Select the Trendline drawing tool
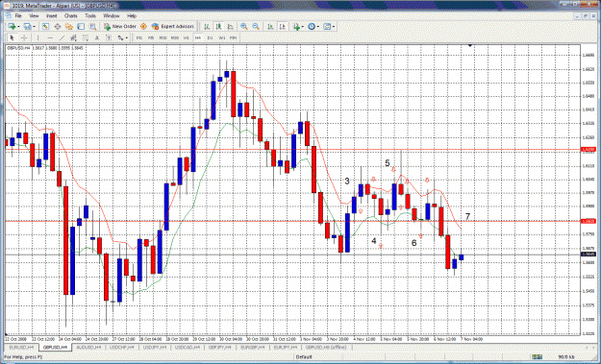The image size is (601, 364). pyautogui.click(x=62, y=37)
